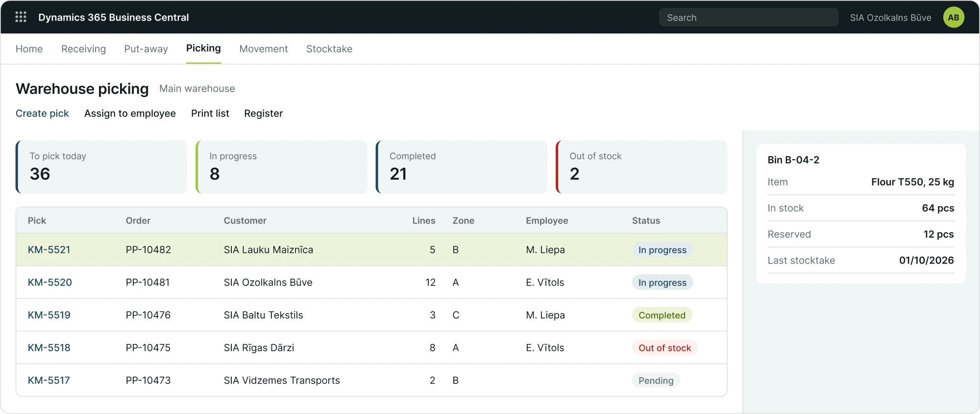Click the Out of stock status badge
Viewport: 980px width, 414px height.
pos(664,348)
